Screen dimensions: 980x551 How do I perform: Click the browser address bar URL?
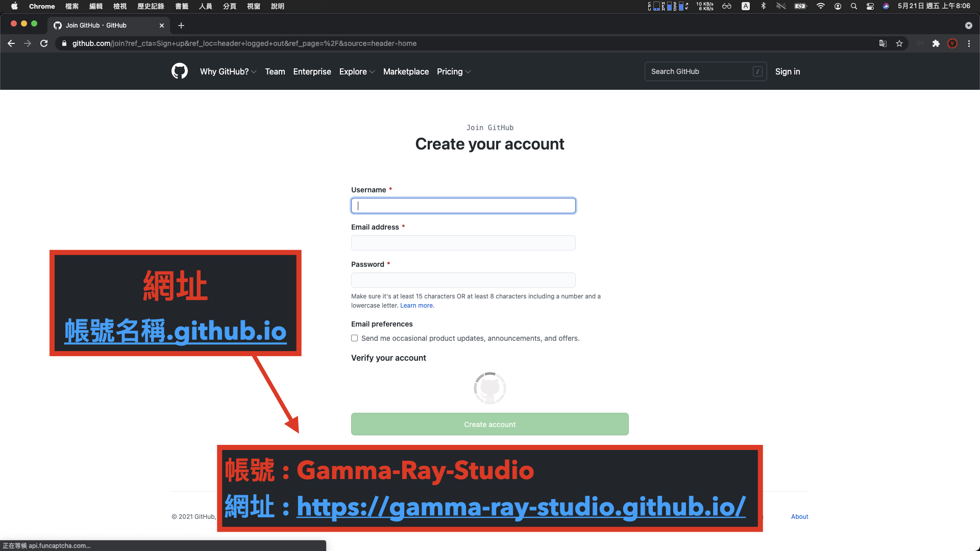click(x=244, y=43)
